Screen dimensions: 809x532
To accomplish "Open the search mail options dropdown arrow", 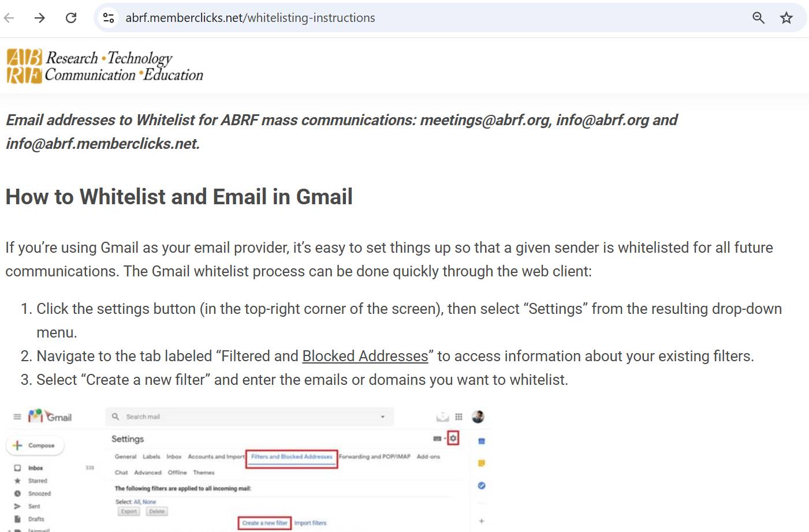I will [x=383, y=416].
